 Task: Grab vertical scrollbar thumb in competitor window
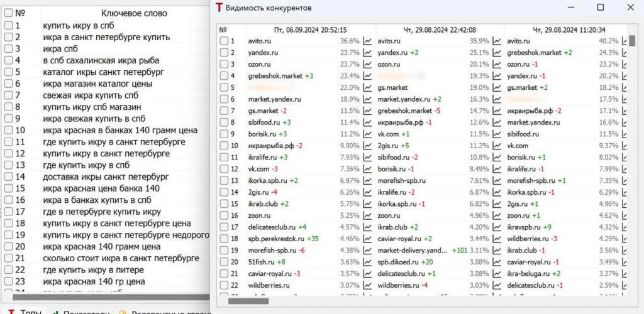(632, 40)
